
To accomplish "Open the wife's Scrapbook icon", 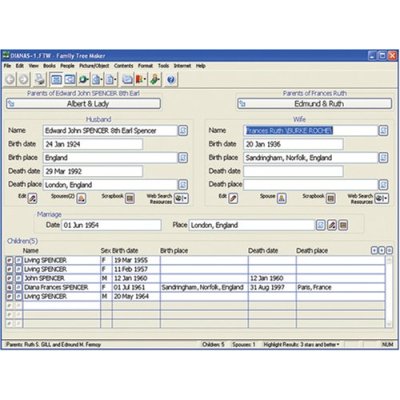I will pos(331,198).
